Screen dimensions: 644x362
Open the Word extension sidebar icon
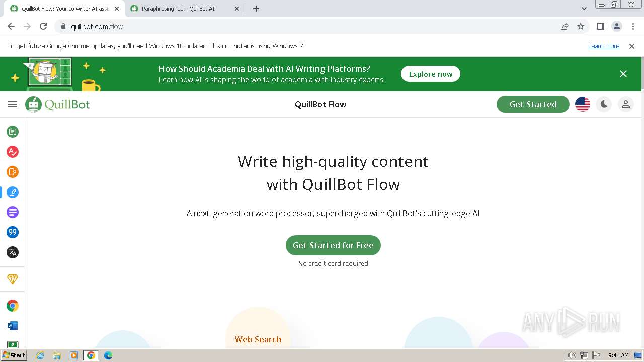[x=13, y=326]
